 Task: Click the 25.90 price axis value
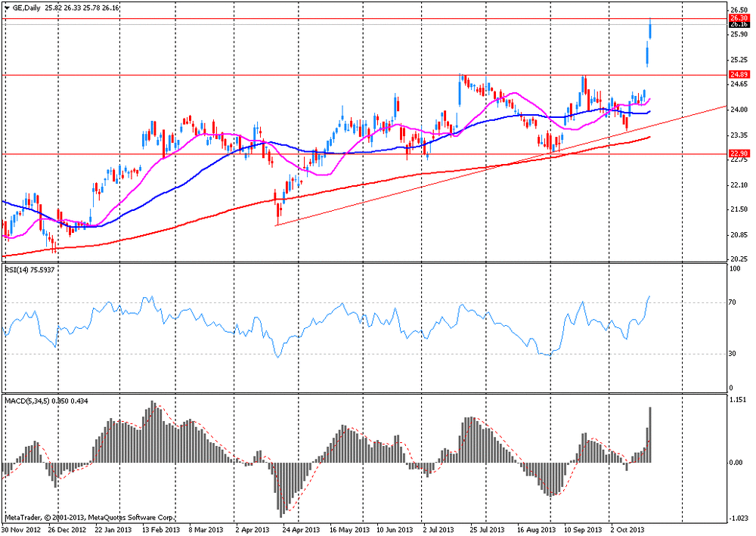(x=739, y=35)
